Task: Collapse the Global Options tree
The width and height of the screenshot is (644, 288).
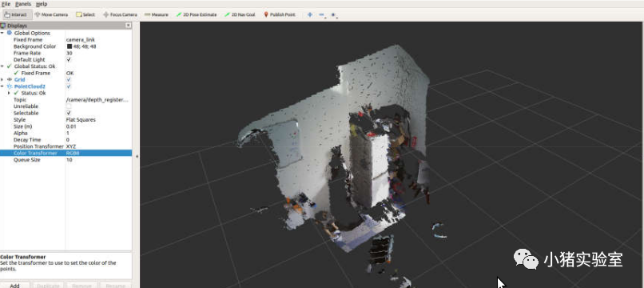Action: (x=2, y=33)
